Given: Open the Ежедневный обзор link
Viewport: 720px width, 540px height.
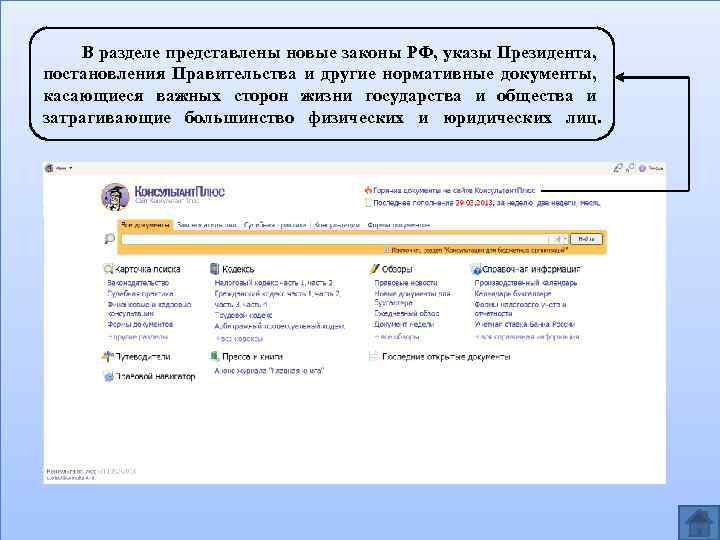Looking at the screenshot, I should (407, 314).
